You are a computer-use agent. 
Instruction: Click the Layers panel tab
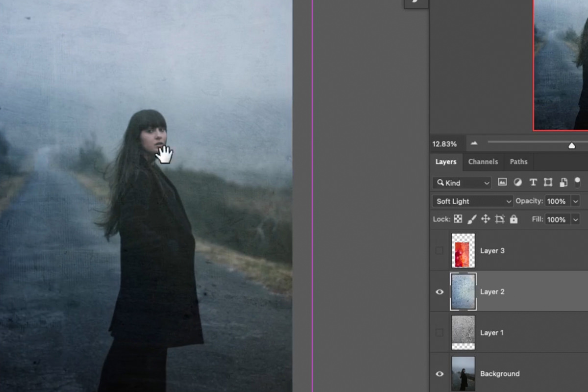click(446, 161)
